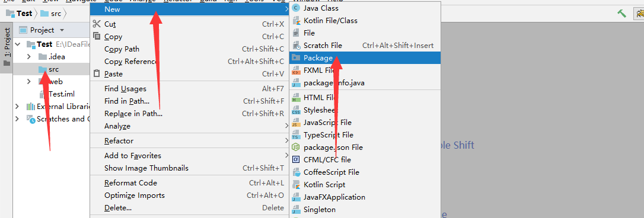This screenshot has width=644, height=218.
Task: Open Add to Favorites submenu arrow
Action: coord(286,156)
